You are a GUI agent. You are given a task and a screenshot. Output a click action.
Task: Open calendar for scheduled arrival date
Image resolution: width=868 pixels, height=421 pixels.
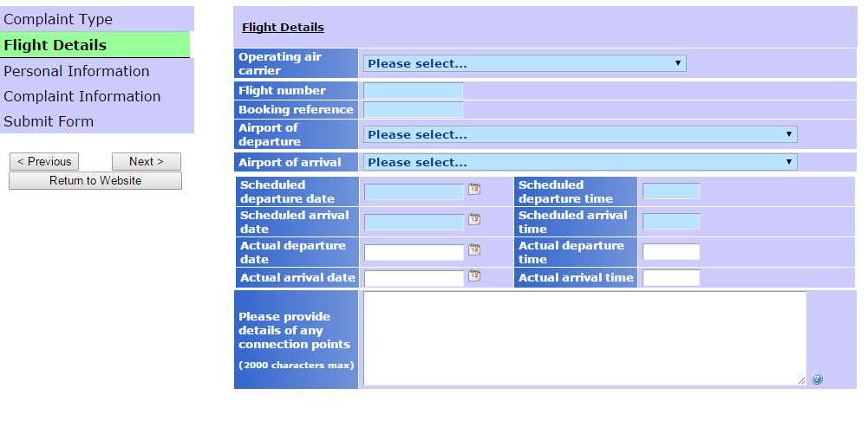click(474, 220)
